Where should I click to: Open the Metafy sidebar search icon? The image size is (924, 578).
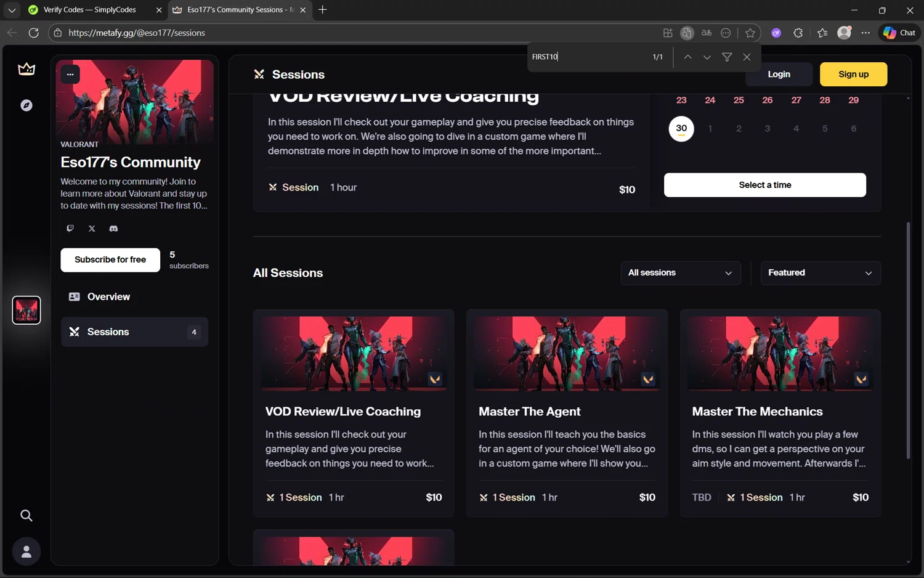pos(26,515)
